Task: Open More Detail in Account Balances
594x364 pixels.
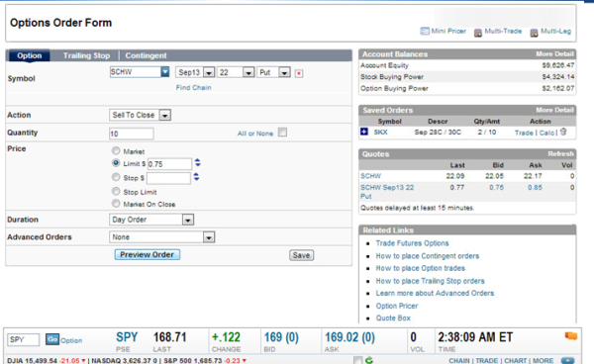Action: tap(555, 53)
